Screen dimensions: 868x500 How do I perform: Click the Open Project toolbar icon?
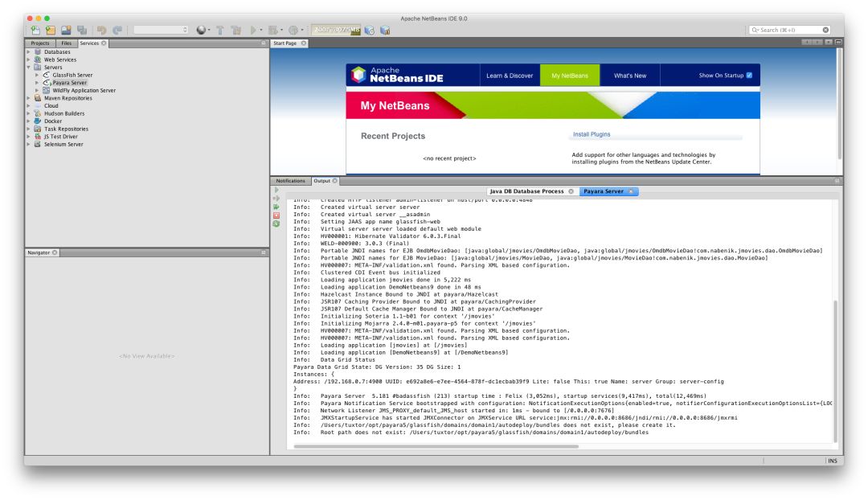(x=67, y=30)
